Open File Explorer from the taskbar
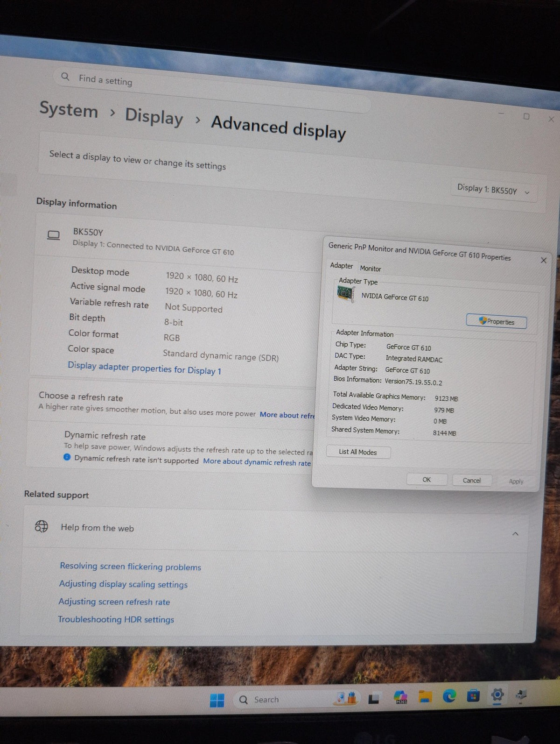The height and width of the screenshot is (744, 560). tap(425, 697)
